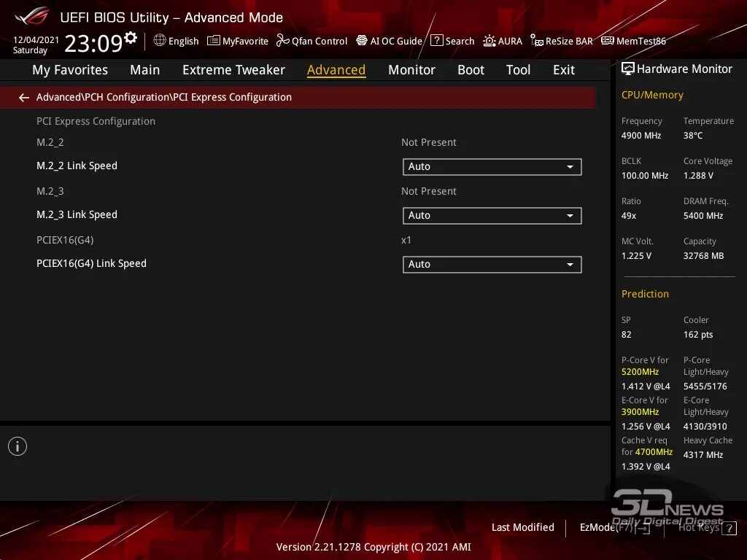Click the 162 pts cooler score
Viewport: 747px width, 560px height.
698,335
